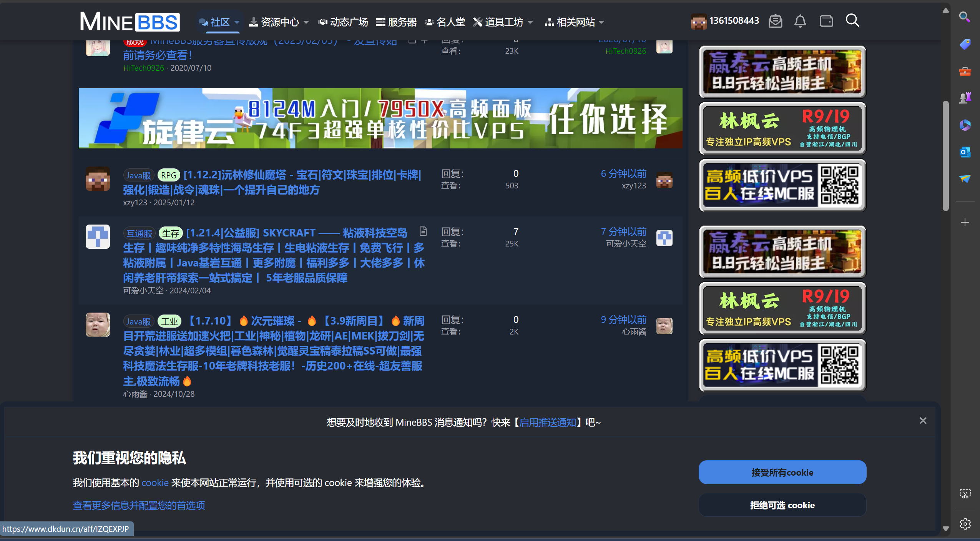Open the 动态广场 nav item
The image size is (980, 541).
click(343, 22)
